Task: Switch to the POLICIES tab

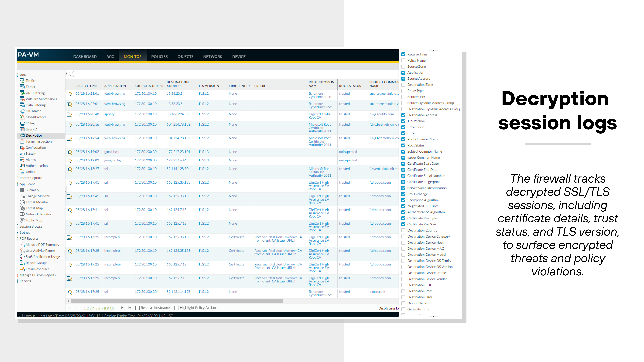Action: click(159, 56)
